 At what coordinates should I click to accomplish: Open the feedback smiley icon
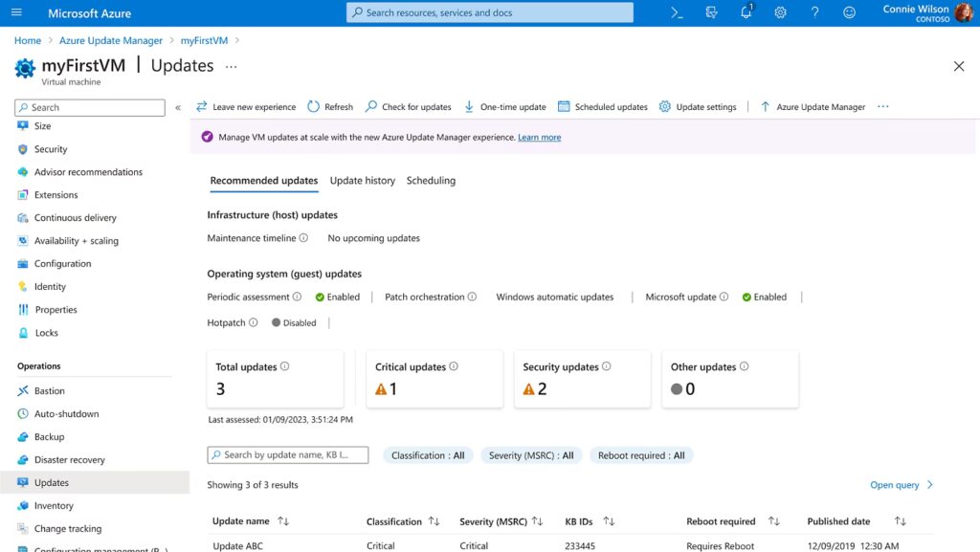(x=849, y=12)
